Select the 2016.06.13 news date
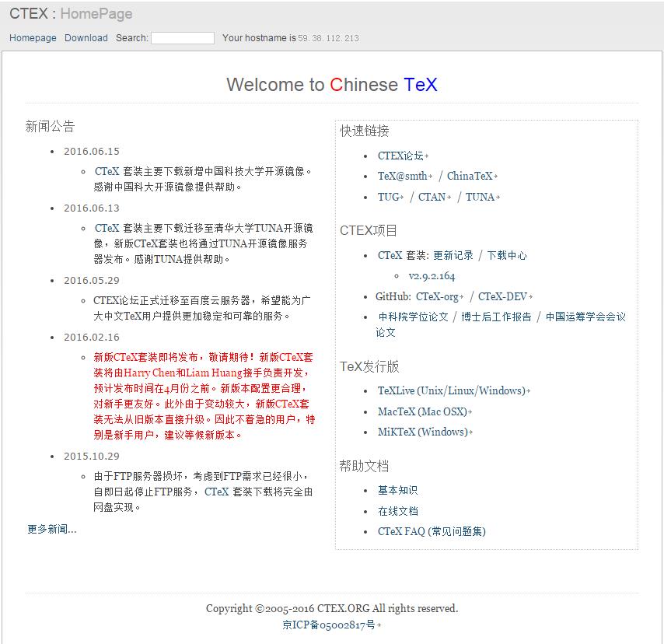 coord(92,208)
